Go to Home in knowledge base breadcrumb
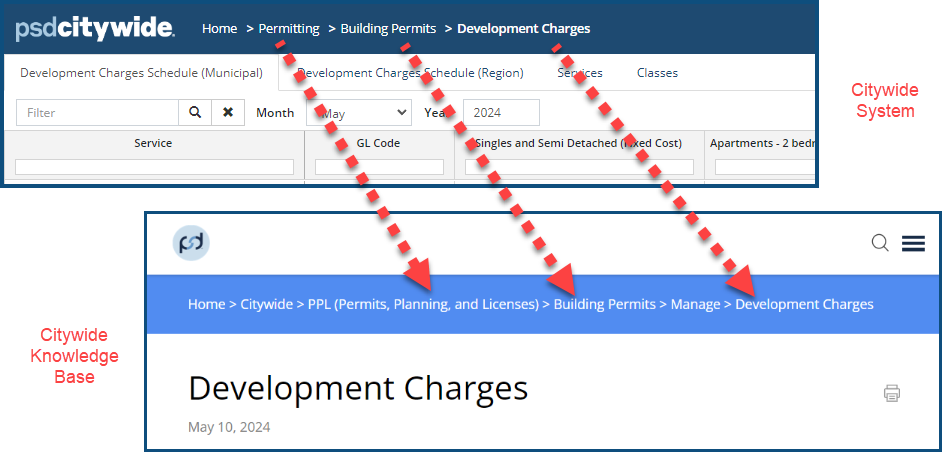The height and width of the screenshot is (452, 942). click(x=206, y=304)
